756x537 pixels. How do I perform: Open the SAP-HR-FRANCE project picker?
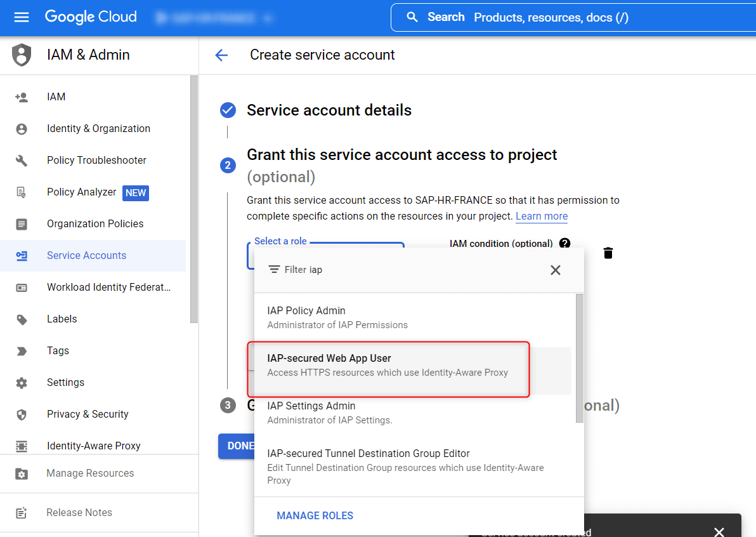tap(214, 18)
